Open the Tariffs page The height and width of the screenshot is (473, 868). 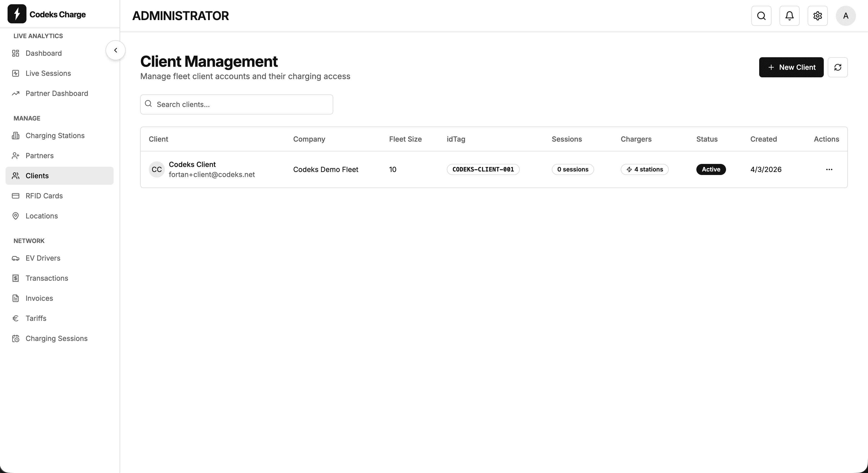(x=36, y=319)
